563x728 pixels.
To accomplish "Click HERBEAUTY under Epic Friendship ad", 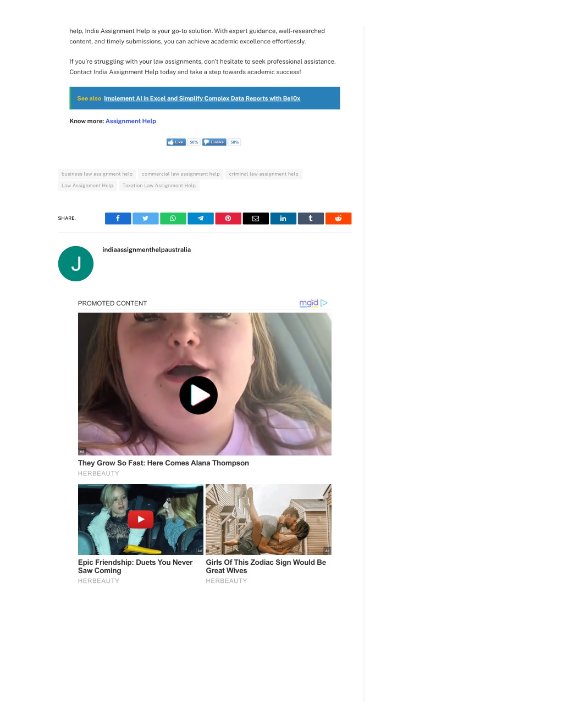I will (x=98, y=581).
